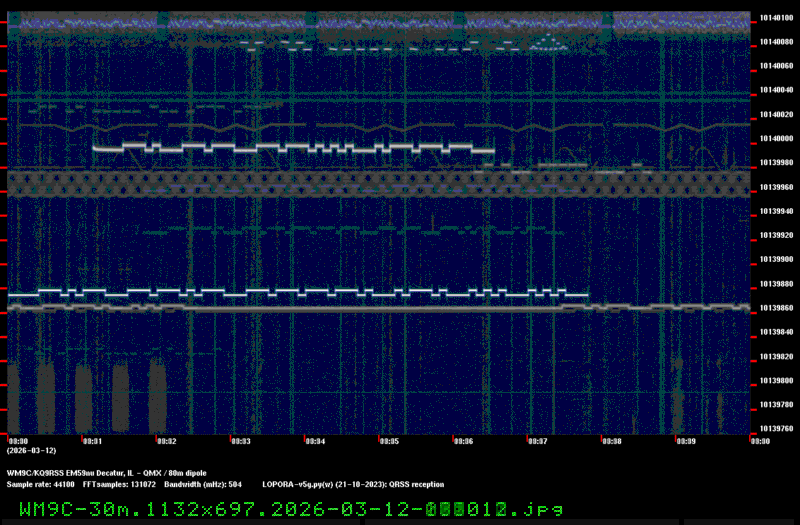Click the 00:07 time axis label

[538, 441]
